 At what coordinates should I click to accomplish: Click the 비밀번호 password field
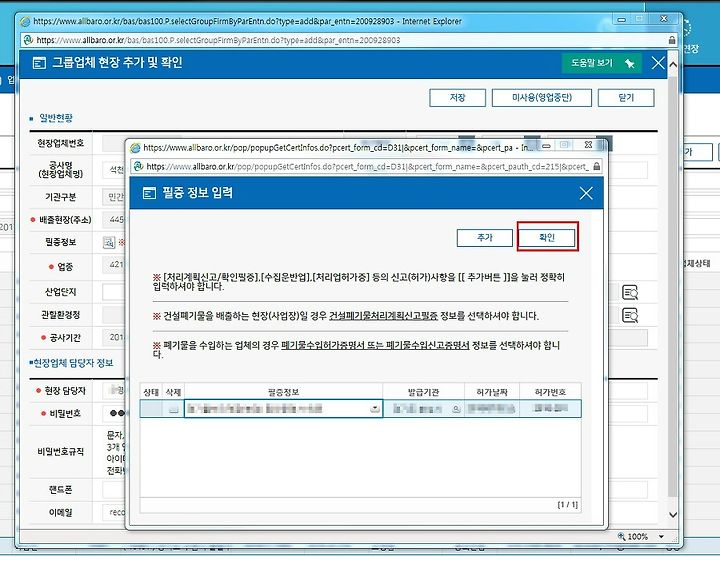point(113,413)
